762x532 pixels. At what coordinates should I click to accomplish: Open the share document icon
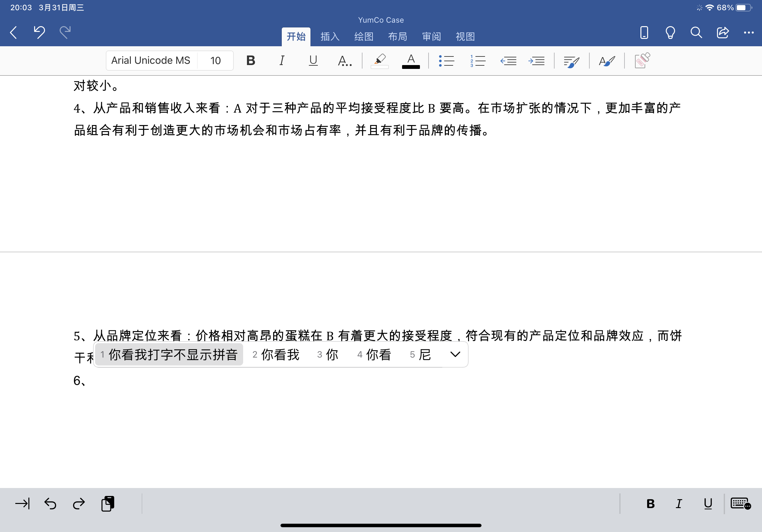point(722,33)
